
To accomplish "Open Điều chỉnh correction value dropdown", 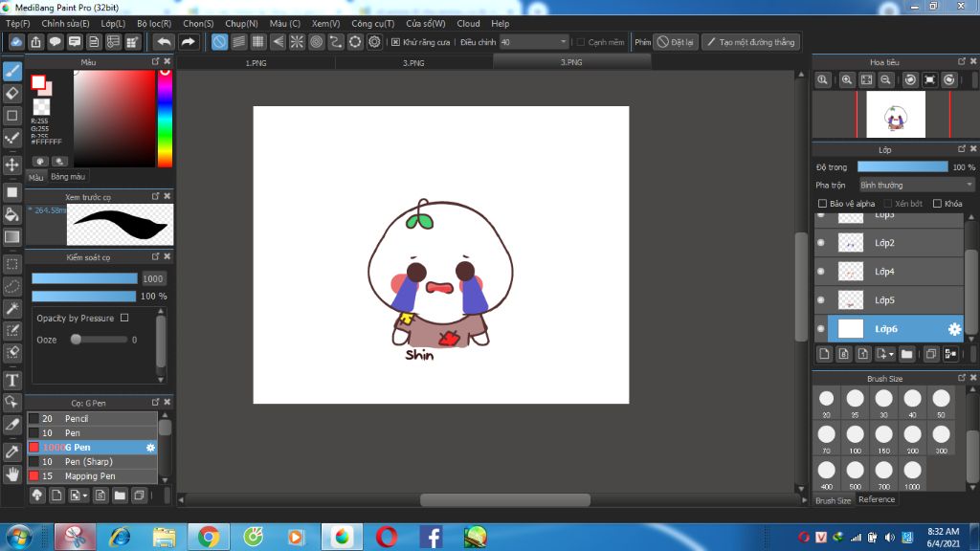I will pyautogui.click(x=534, y=42).
